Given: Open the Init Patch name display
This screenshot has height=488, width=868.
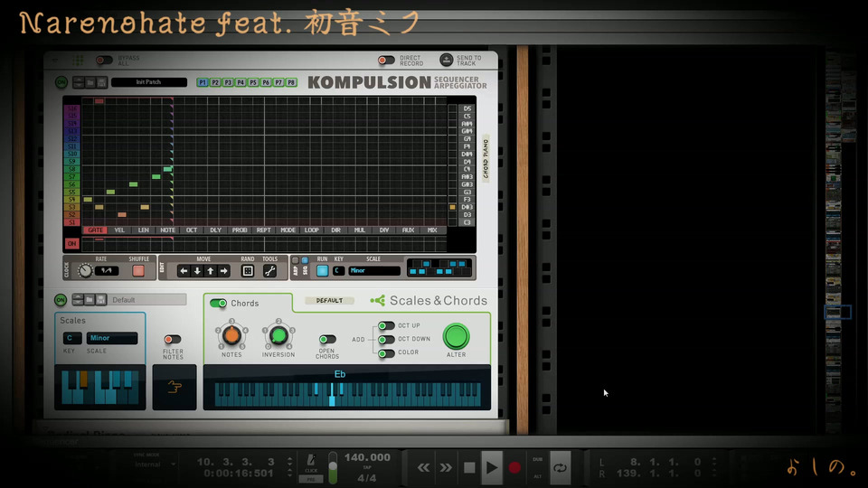Looking at the screenshot, I should [149, 82].
